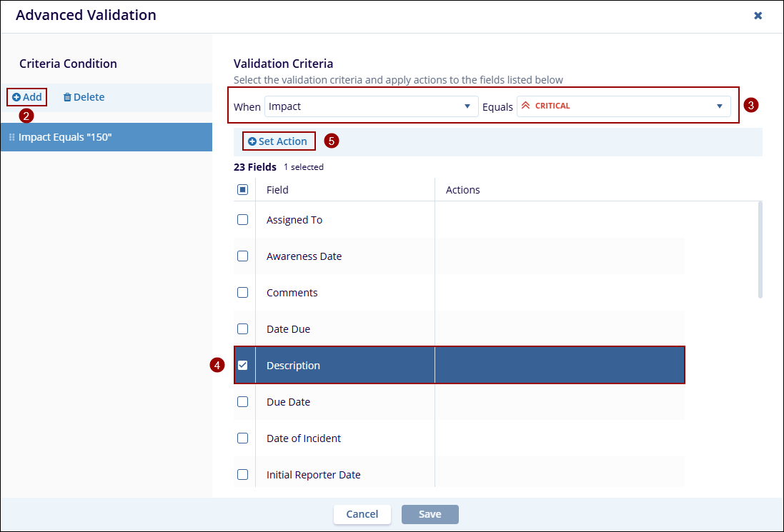
Task: Click the Field column header
Action: (277, 190)
